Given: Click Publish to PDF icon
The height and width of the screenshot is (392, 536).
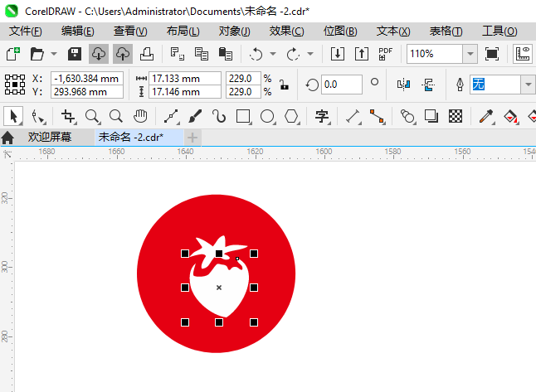Looking at the screenshot, I should (385, 54).
